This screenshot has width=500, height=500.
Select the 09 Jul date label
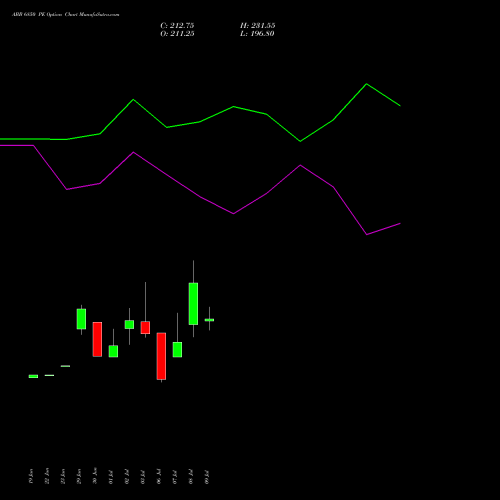pyautogui.click(x=207, y=477)
